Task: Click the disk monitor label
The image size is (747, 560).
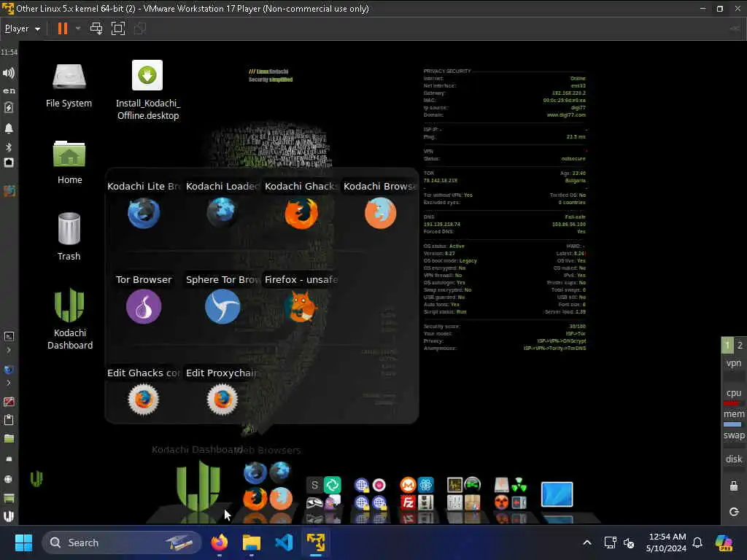Action: pos(734,459)
